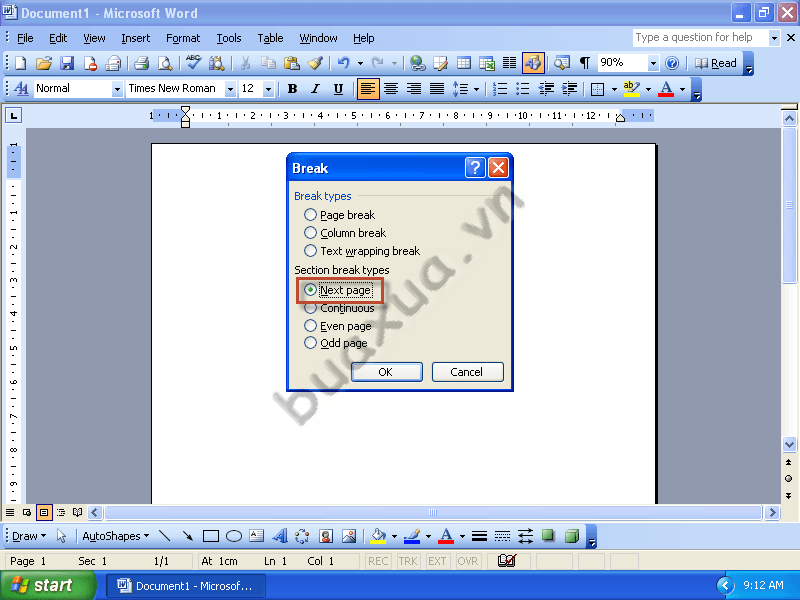Toggle TRK track changes in status bar
Screen dimensions: 800x600
coord(408,561)
